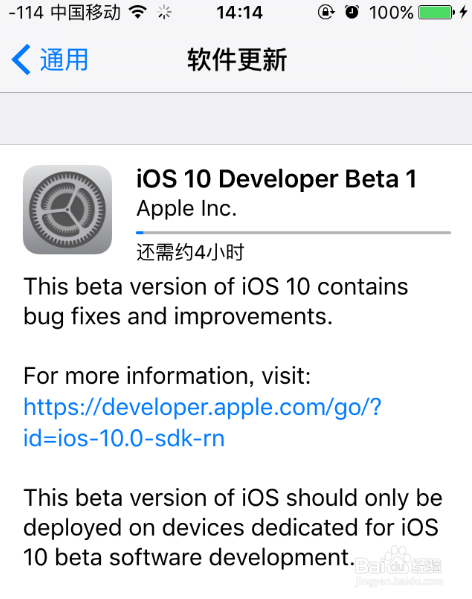Tap the 100% battery percentage text
Viewport: 472px width, 599px height.
pos(391,13)
